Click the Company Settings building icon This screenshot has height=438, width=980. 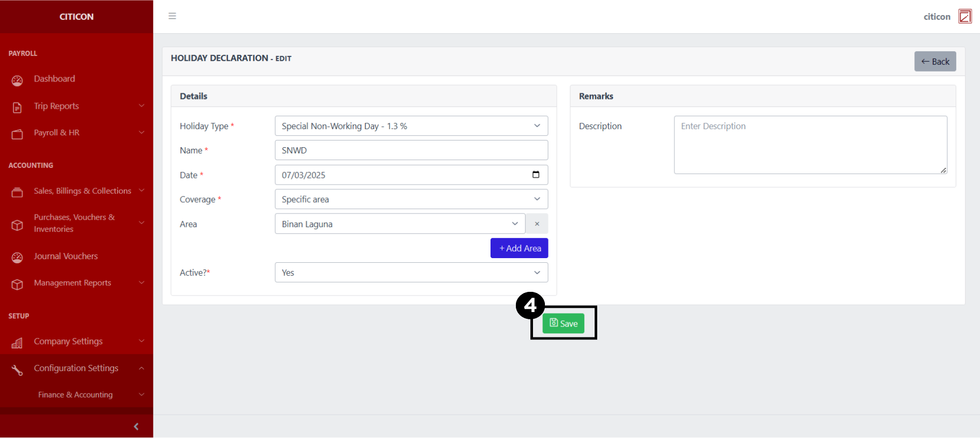click(x=17, y=343)
